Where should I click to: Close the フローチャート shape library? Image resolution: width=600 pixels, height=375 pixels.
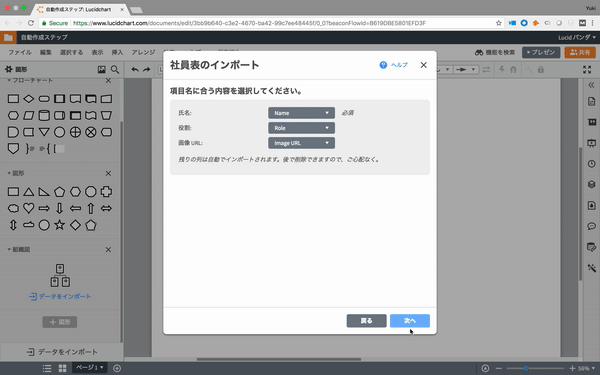[108, 81]
